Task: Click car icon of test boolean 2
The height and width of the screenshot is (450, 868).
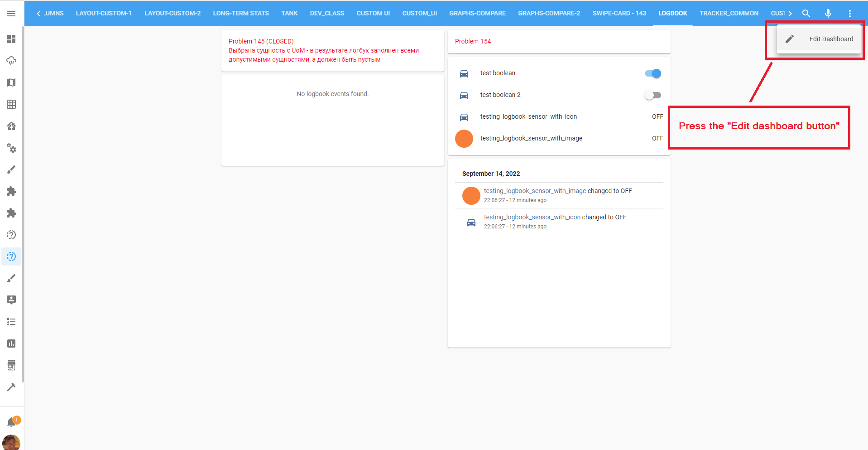Action: click(464, 95)
